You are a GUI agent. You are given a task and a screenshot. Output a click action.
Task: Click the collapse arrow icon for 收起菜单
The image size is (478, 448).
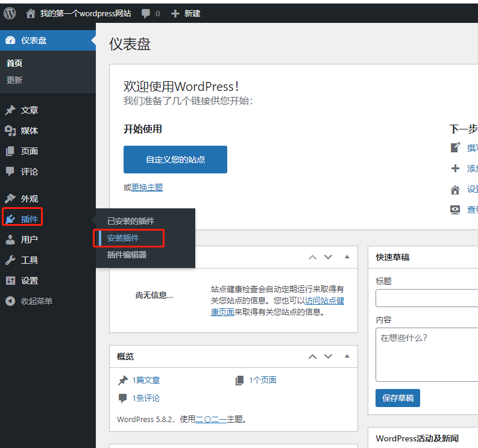point(10,301)
